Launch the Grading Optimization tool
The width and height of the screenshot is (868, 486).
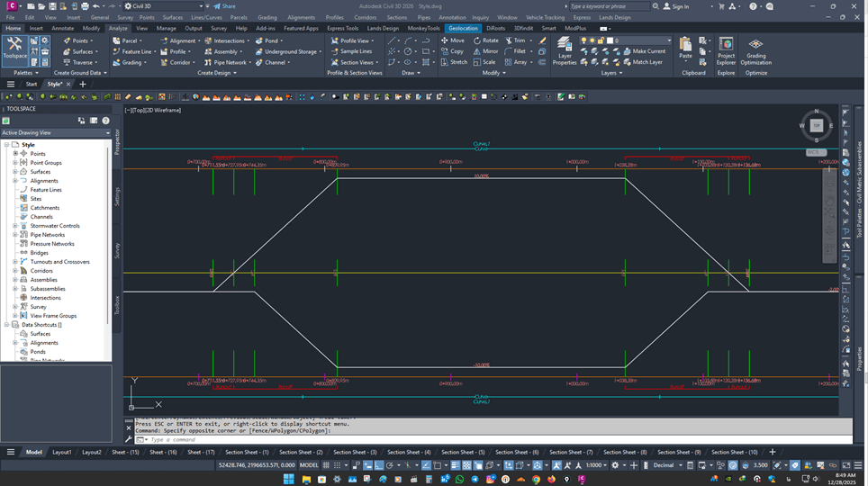pos(756,50)
